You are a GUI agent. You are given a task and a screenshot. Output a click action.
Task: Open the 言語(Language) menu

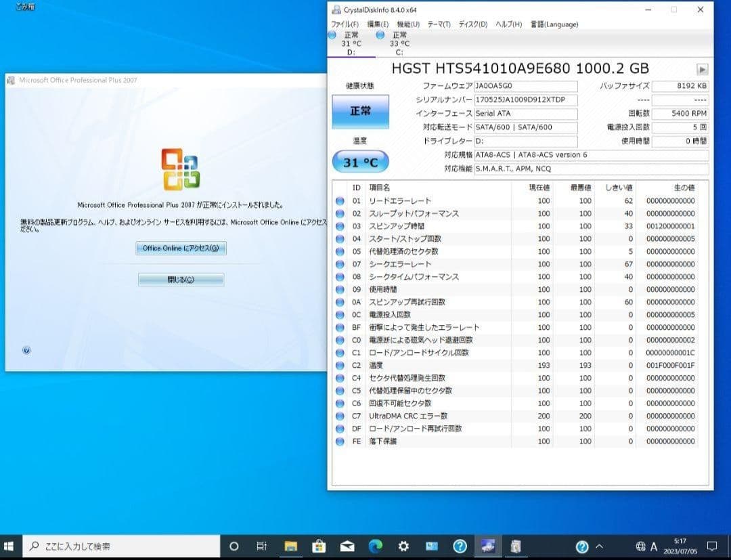pyautogui.click(x=556, y=24)
